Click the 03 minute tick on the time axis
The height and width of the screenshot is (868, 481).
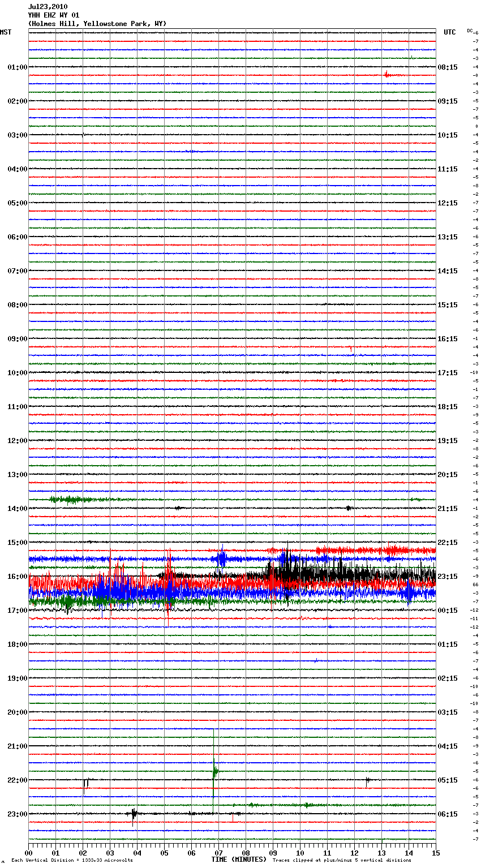point(110,852)
